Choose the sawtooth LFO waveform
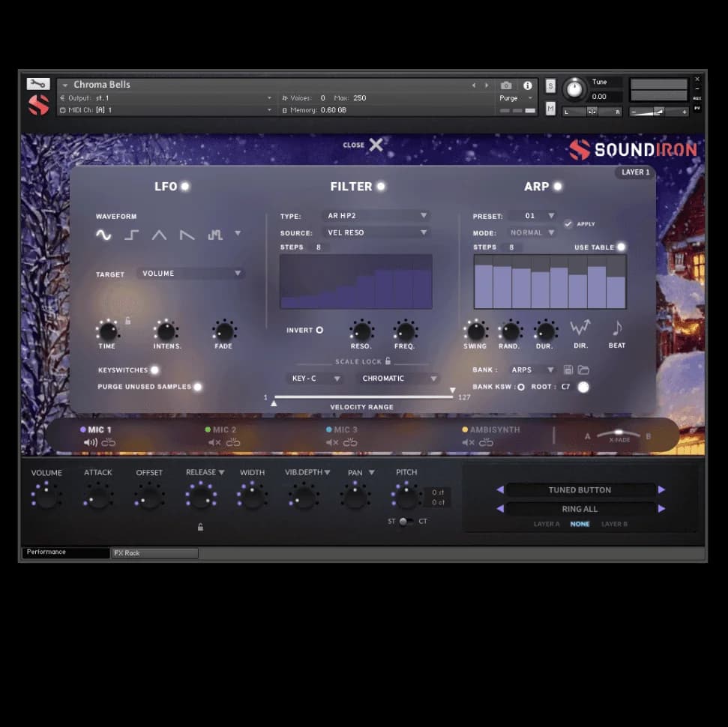Viewport: 728px width, 727px height. click(187, 235)
